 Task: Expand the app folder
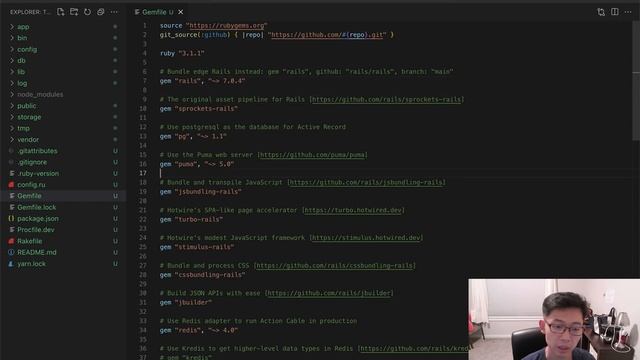(23, 27)
